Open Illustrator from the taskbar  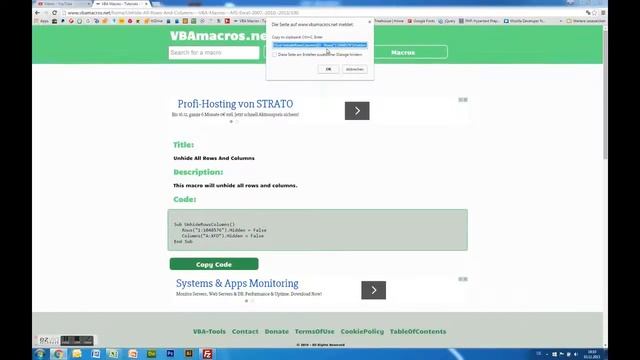click(189, 354)
